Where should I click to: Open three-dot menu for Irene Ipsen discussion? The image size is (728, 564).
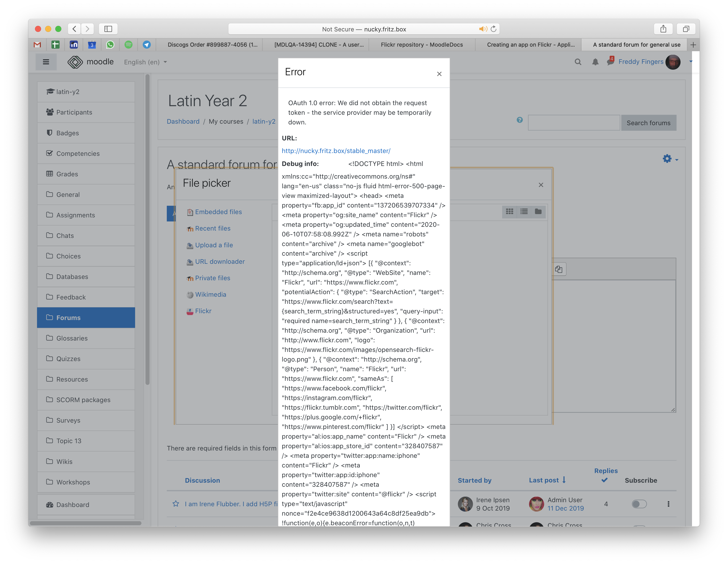point(668,504)
